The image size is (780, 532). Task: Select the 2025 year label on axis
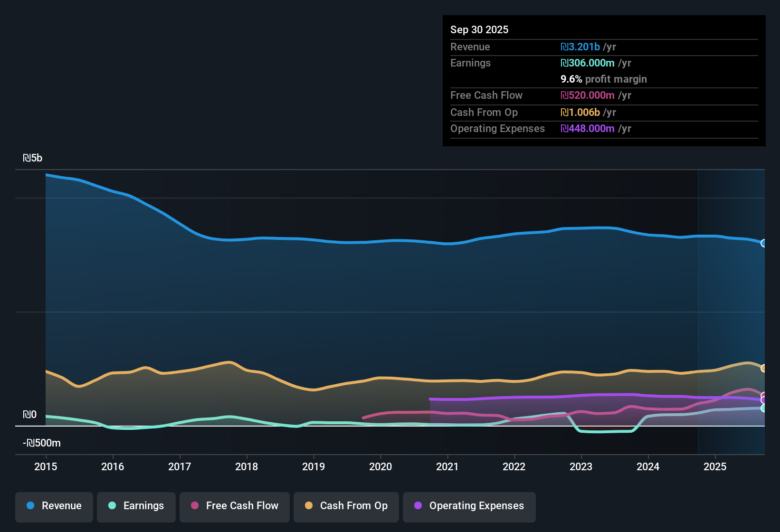[x=715, y=467]
